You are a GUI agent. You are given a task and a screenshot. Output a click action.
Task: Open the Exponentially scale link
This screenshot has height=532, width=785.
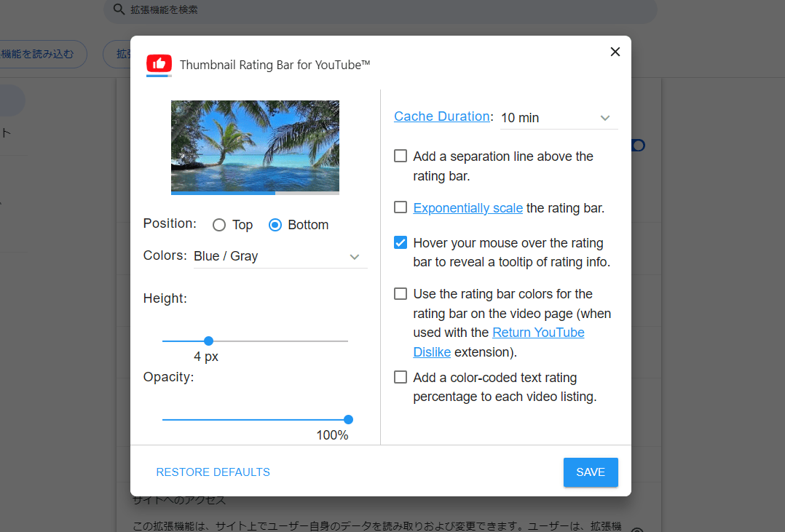click(468, 208)
